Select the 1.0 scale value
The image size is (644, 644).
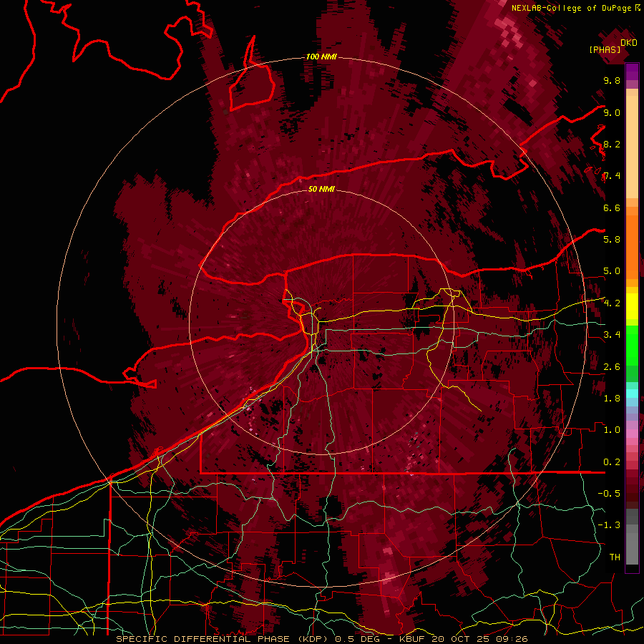pos(612,430)
